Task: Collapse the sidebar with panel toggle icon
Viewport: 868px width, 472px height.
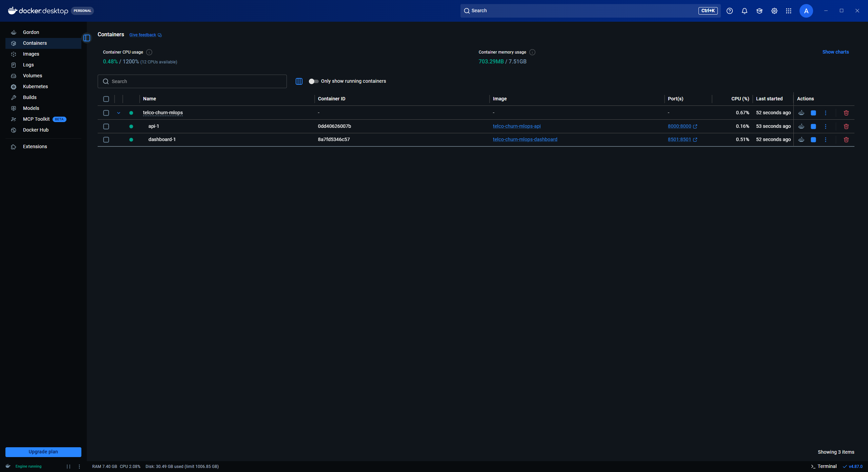Action: click(87, 38)
